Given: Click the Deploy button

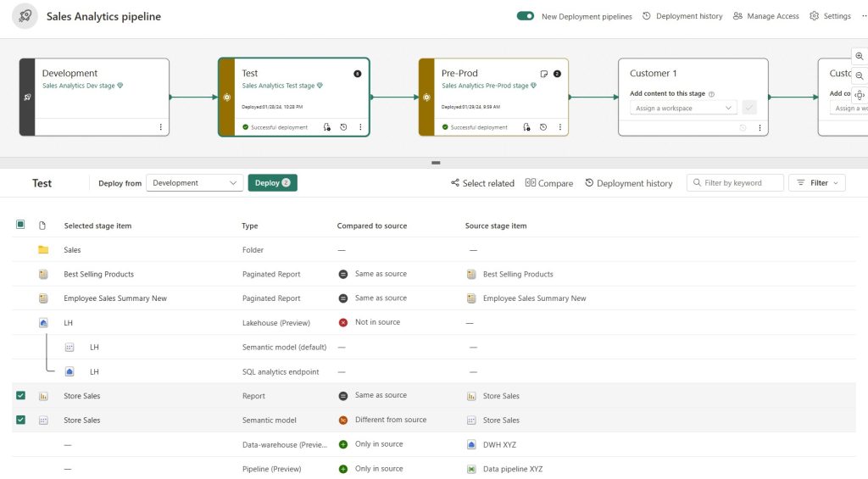Looking at the screenshot, I should (272, 183).
